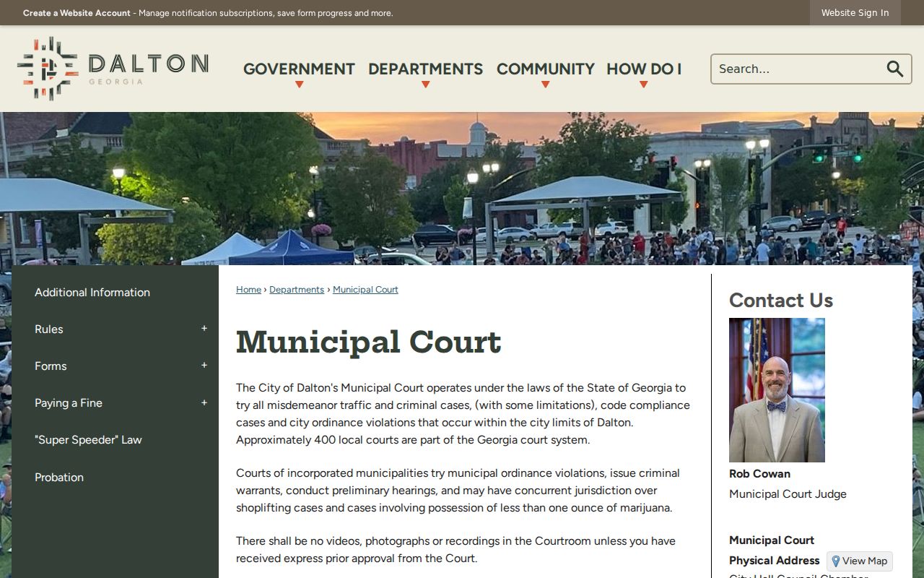Select the Forms sidebar link
The height and width of the screenshot is (578, 924).
tap(51, 366)
